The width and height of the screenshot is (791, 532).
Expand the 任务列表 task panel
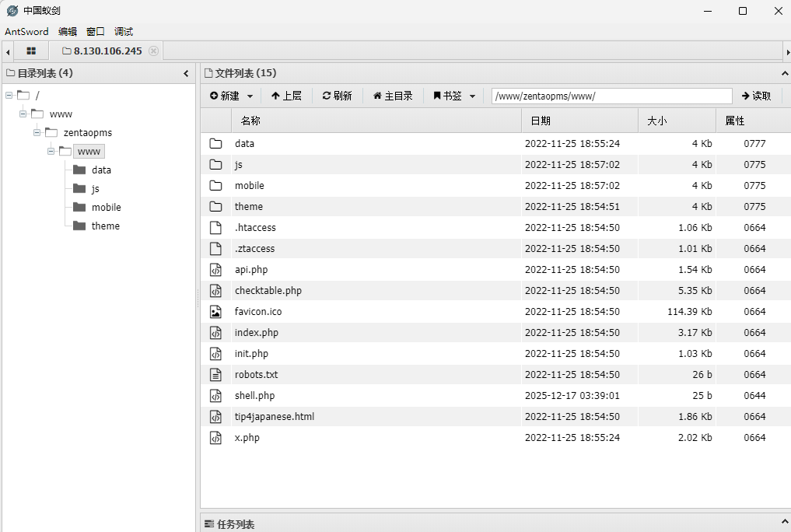coord(784,523)
